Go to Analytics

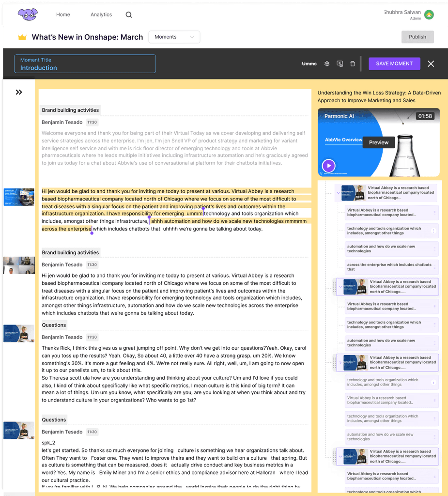[x=101, y=15]
